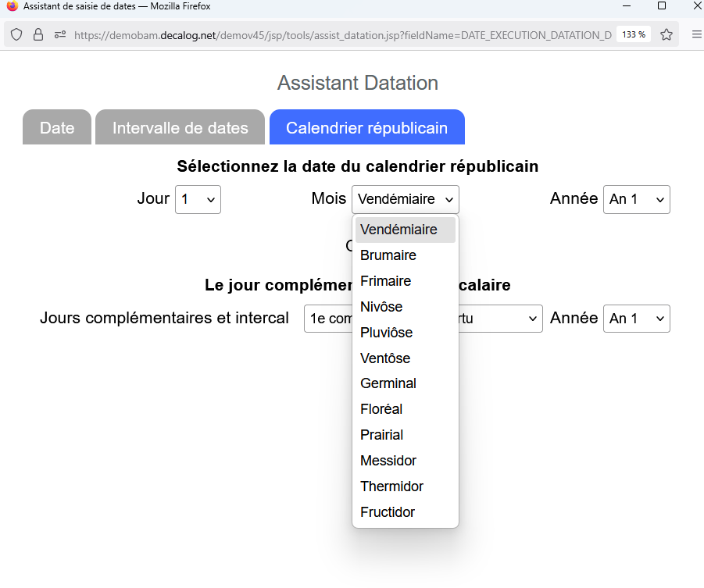
Task: Pick Germinal from the month options
Action: (388, 383)
